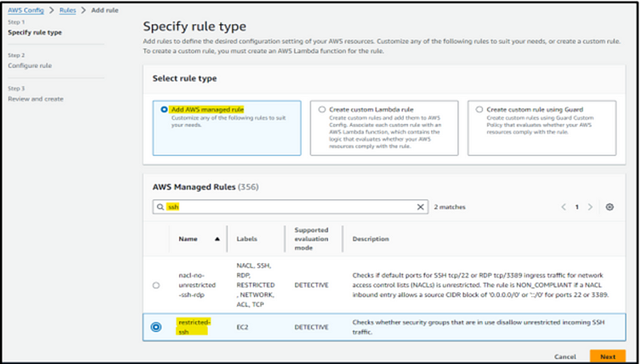
Task: Go to next page of managed rules
Action: tap(590, 207)
